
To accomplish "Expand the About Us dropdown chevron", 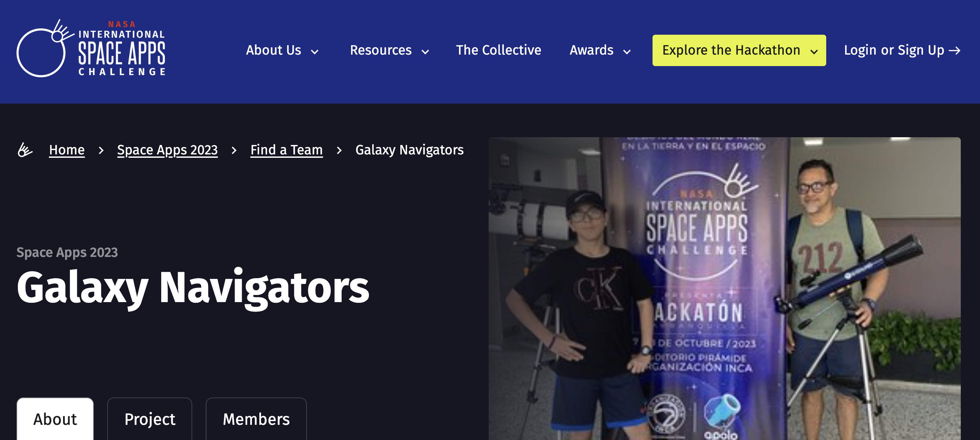I will pyautogui.click(x=315, y=52).
